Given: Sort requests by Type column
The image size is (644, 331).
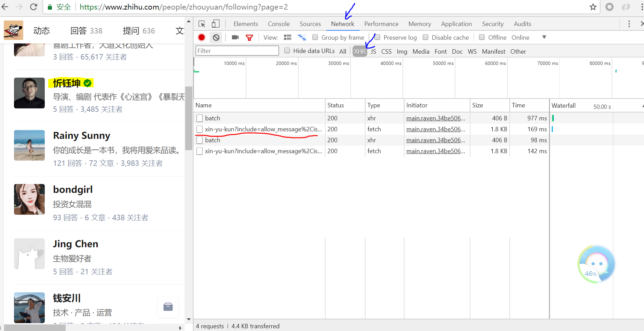Looking at the screenshot, I should [x=385, y=106].
